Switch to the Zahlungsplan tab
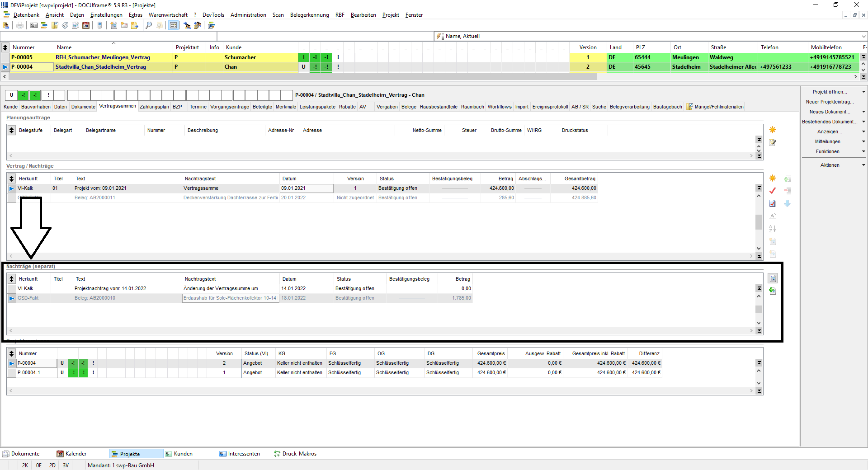868x470 pixels. (x=154, y=107)
